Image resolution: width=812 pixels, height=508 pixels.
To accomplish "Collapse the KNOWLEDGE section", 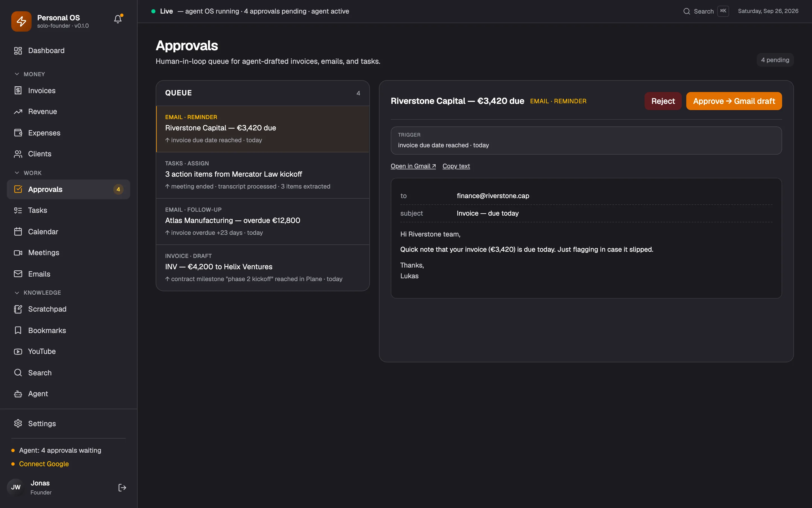I will coord(37,292).
